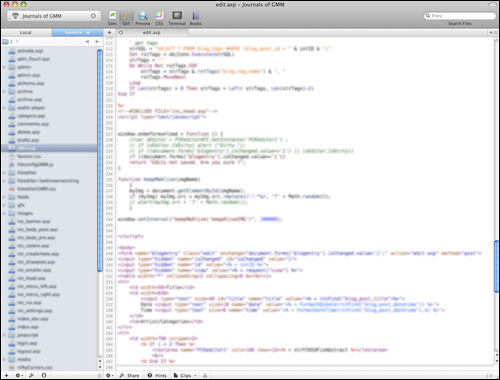The width and height of the screenshot is (500, 380).
Task: Open the CSS editor
Action: click(x=159, y=18)
